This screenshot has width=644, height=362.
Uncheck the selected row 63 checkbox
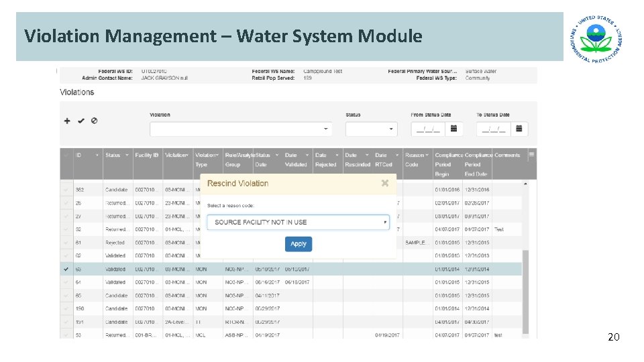point(66,269)
